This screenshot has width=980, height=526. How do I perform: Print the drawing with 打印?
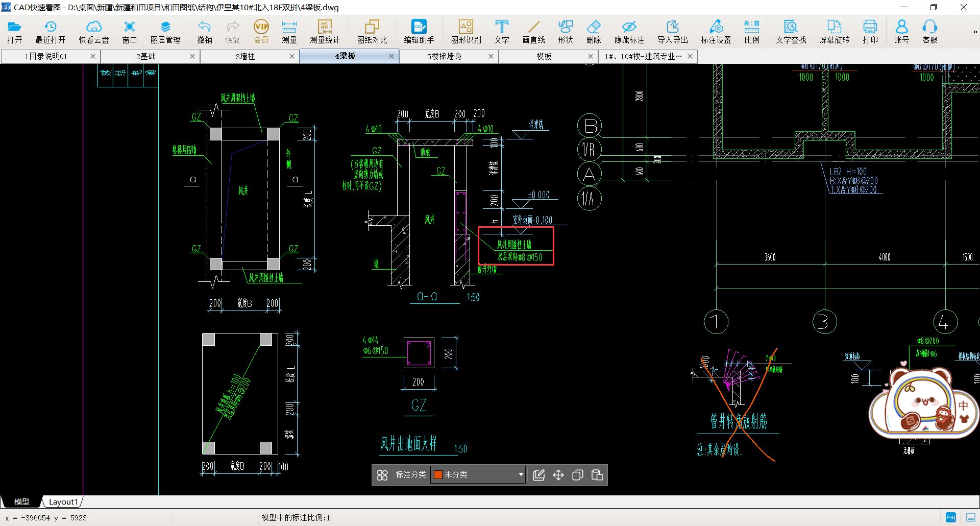870,32
